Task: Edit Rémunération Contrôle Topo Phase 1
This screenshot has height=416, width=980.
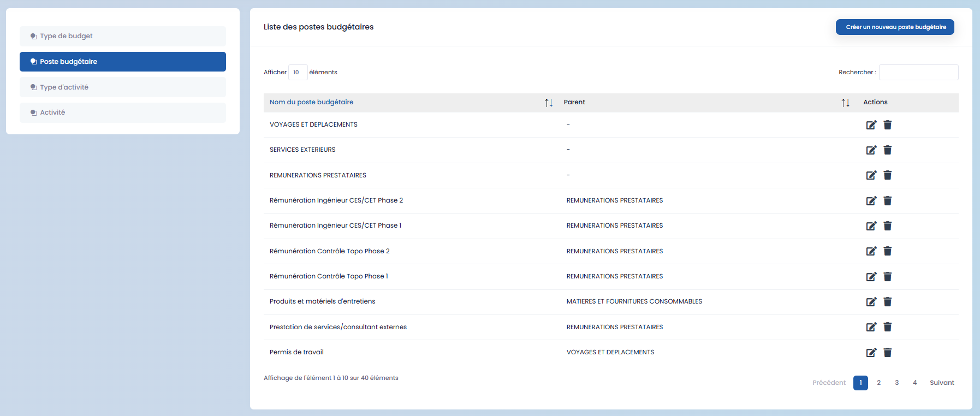Action: pos(871,277)
